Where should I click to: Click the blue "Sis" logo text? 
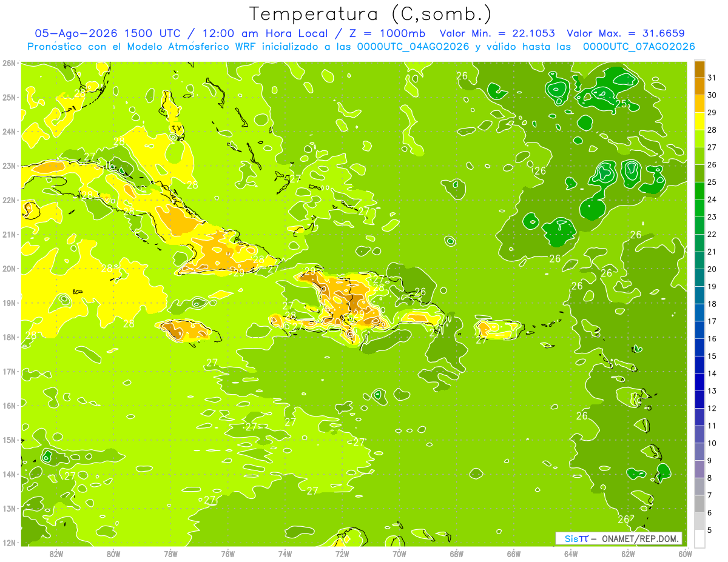pyautogui.click(x=570, y=538)
